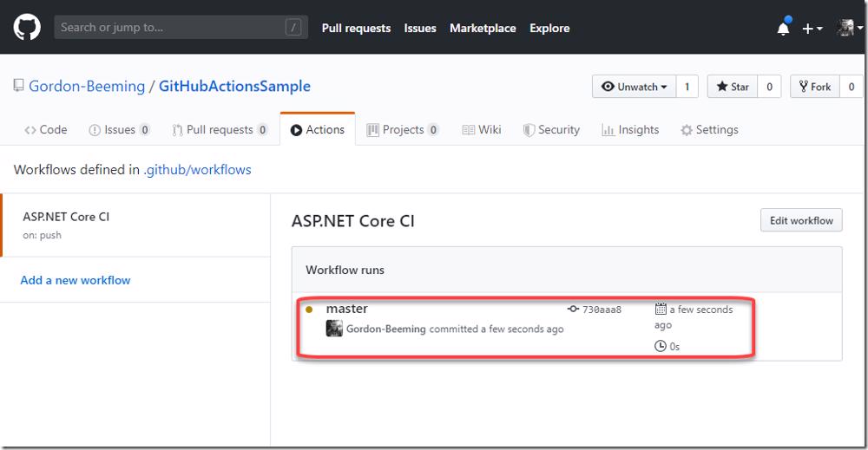Select the ASP.NET Core CI workflow in the sidebar
868x450 pixels.
(135, 225)
